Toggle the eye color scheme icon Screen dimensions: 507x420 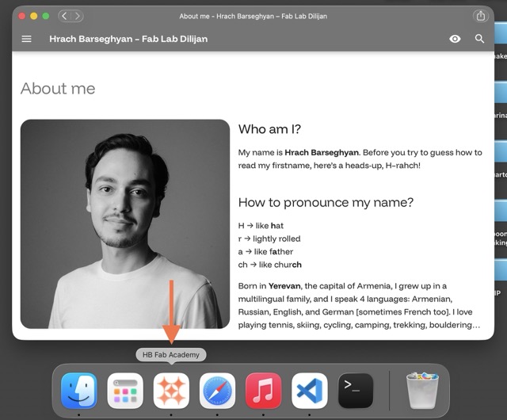click(x=455, y=39)
